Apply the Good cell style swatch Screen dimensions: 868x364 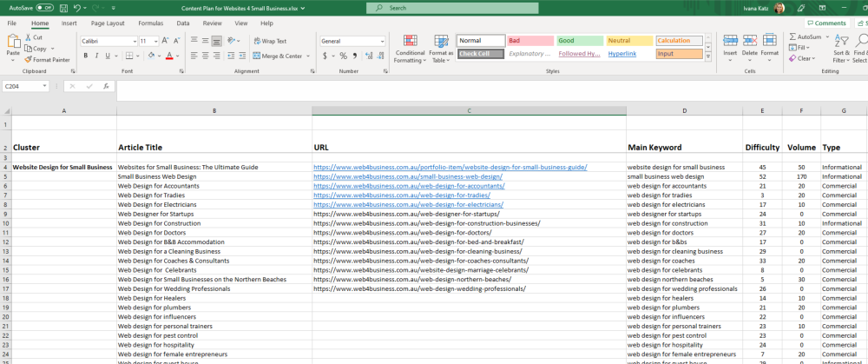pyautogui.click(x=579, y=41)
